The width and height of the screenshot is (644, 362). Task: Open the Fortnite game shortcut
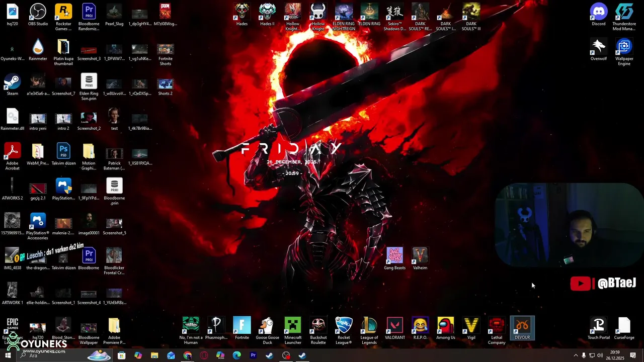[242, 328]
